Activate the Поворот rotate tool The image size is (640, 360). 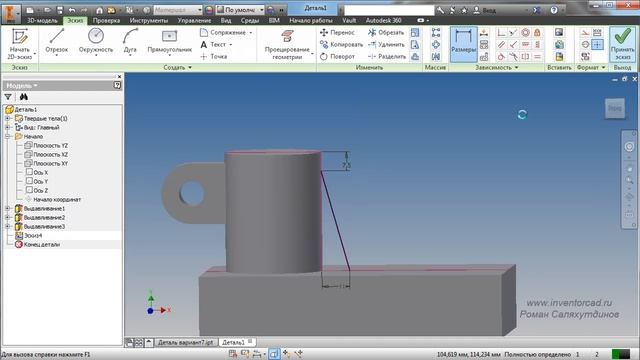338,56
